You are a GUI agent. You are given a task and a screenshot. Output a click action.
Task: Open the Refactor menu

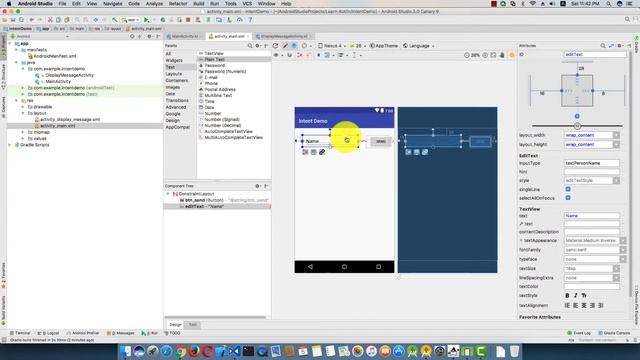click(178, 4)
